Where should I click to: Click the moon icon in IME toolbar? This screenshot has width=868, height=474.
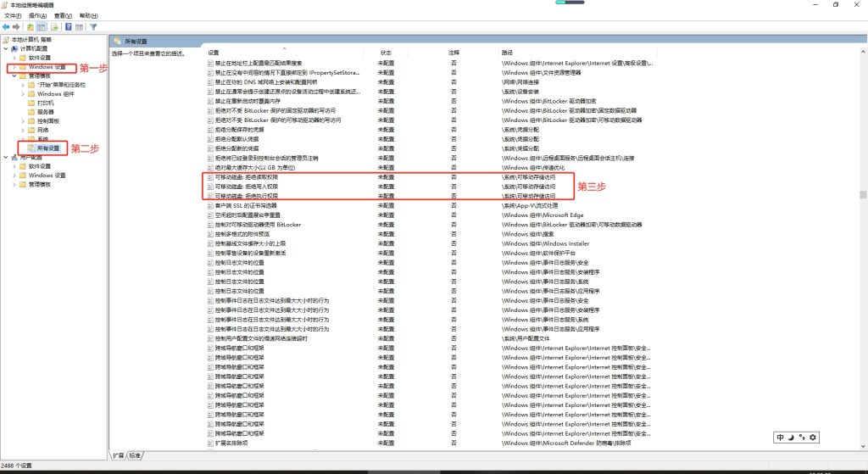(791, 438)
